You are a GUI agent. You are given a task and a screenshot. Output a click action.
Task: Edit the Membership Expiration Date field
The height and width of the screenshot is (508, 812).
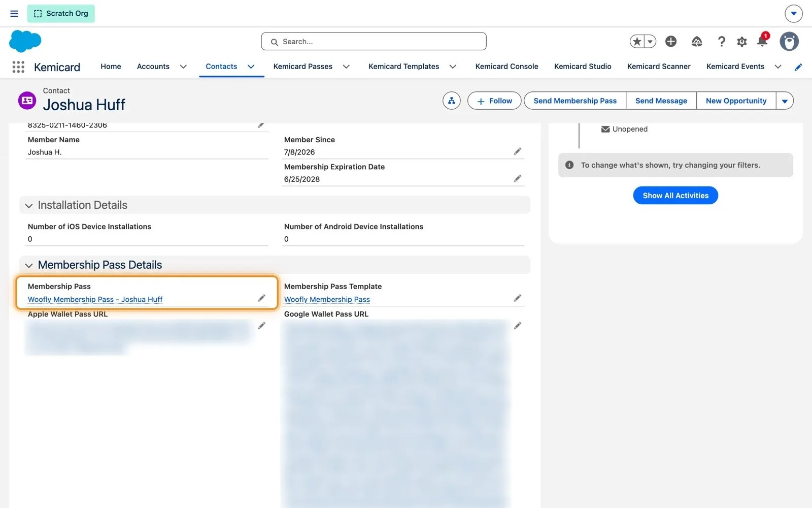coord(517,178)
